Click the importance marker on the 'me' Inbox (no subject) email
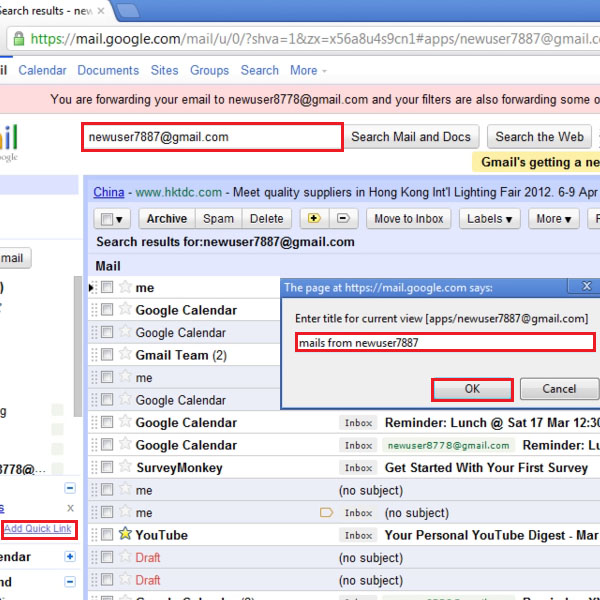The height and width of the screenshot is (600, 600). pyautogui.click(x=326, y=512)
